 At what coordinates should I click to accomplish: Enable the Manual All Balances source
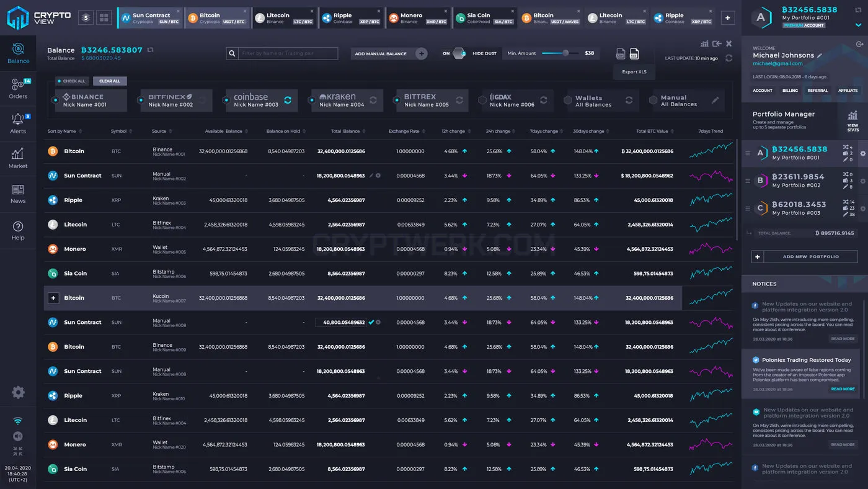653,100
